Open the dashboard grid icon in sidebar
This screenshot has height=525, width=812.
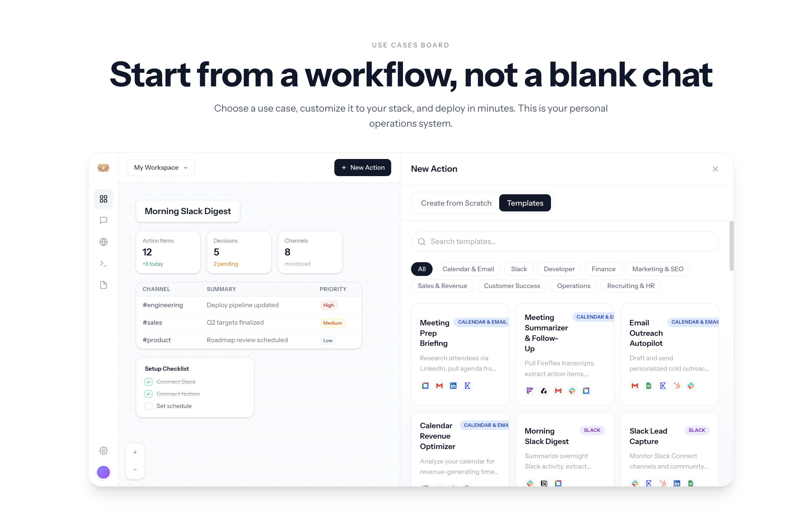tap(103, 199)
